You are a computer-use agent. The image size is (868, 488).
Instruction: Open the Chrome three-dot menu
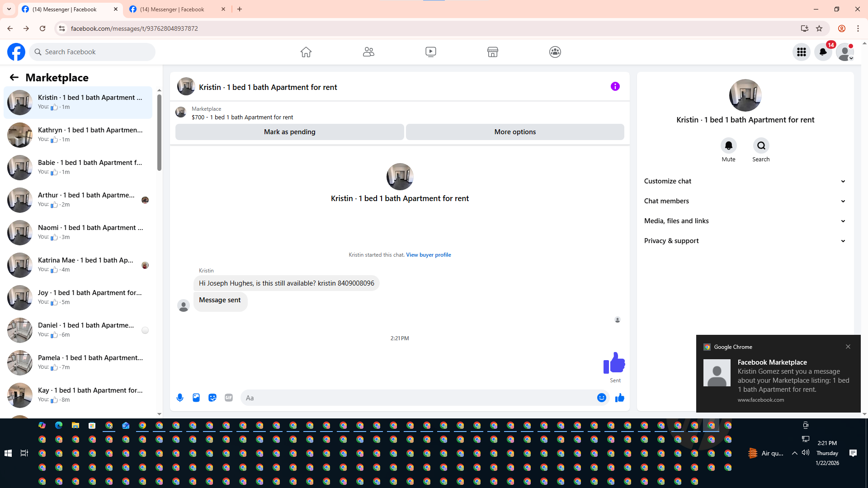[858, 28]
